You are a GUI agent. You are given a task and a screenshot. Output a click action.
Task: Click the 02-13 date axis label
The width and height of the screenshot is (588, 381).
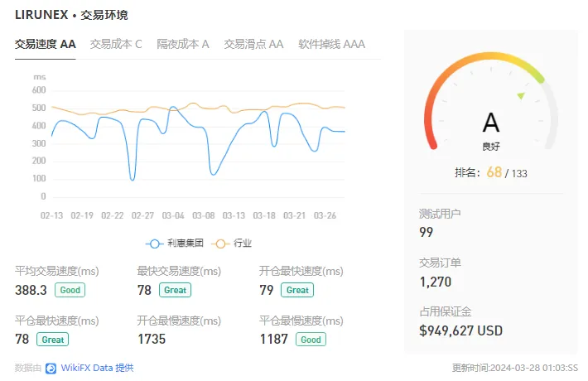[x=51, y=215]
